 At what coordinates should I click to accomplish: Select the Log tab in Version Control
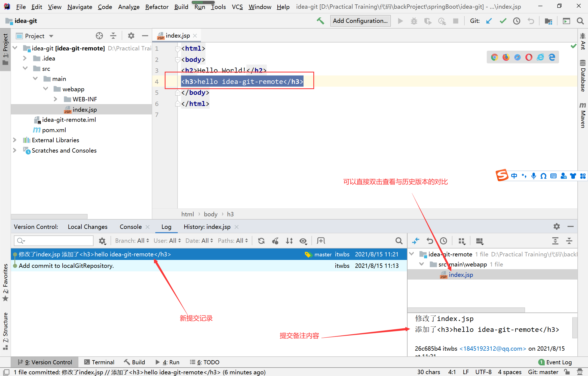(166, 227)
